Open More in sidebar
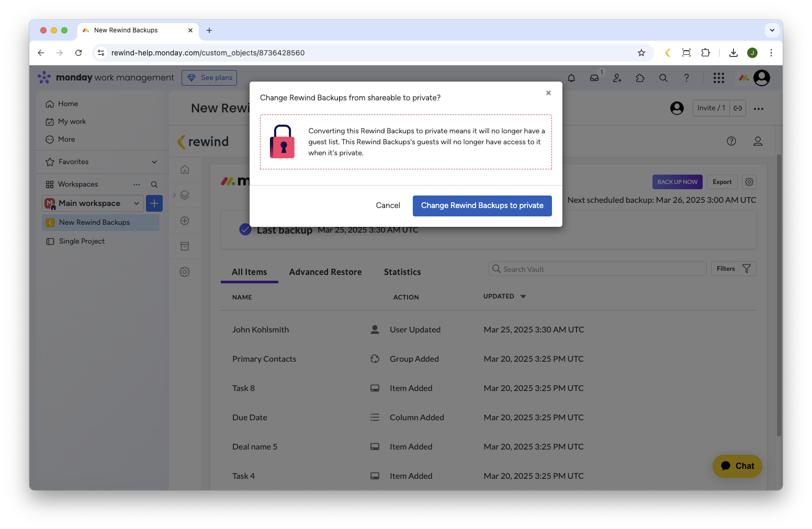 click(x=66, y=139)
